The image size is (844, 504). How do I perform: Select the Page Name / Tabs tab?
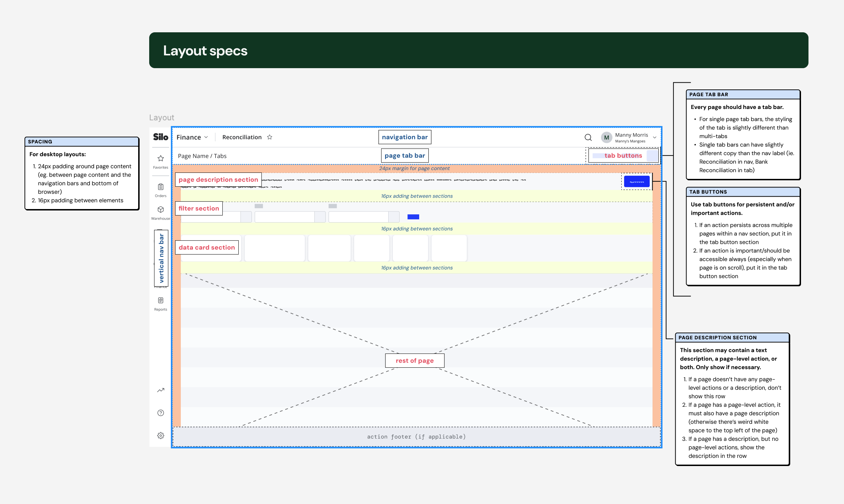coord(202,156)
